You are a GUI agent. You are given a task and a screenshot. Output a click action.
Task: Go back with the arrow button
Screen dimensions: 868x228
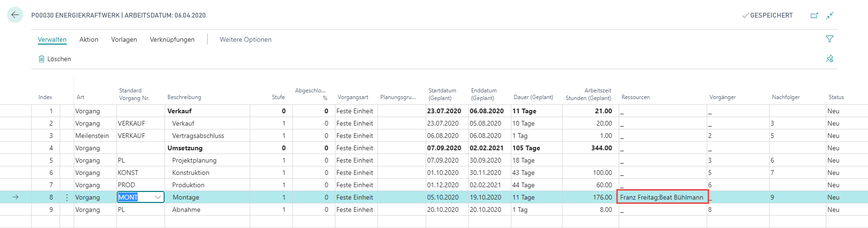(x=15, y=15)
